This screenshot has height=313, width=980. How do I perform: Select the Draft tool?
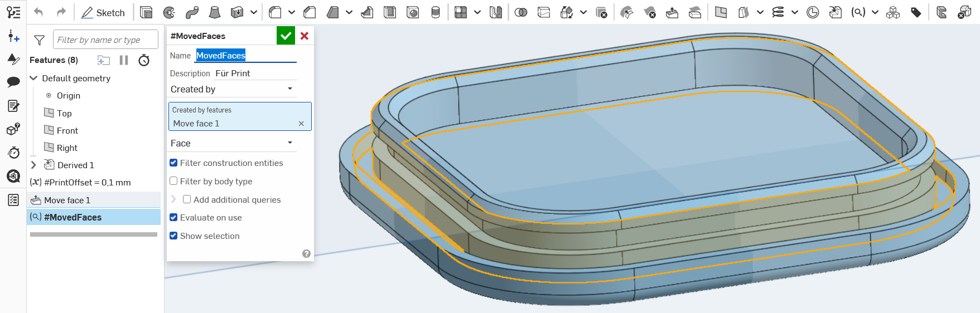(x=332, y=12)
